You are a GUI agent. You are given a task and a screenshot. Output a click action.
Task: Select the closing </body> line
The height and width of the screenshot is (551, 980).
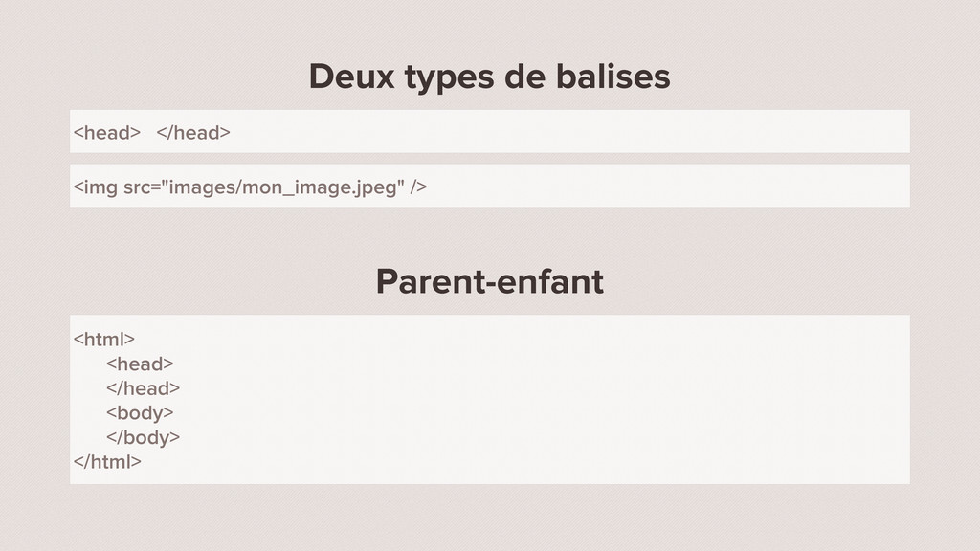[144, 438]
